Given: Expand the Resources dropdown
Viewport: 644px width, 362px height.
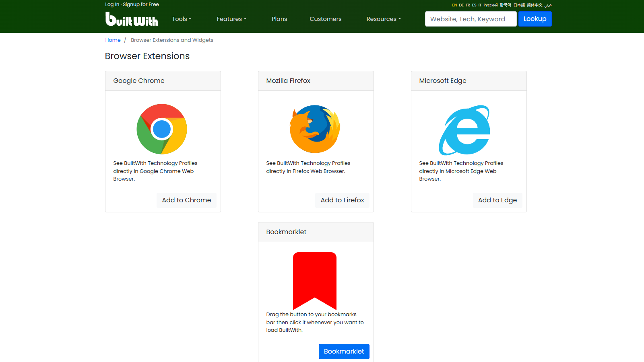Looking at the screenshot, I should [x=384, y=19].
